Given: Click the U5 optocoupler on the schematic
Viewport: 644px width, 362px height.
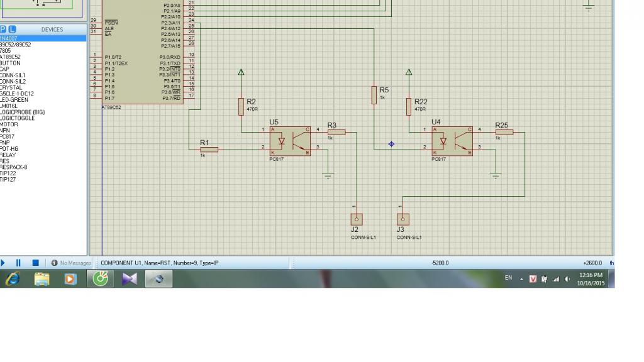Looking at the screenshot, I should (x=290, y=141).
